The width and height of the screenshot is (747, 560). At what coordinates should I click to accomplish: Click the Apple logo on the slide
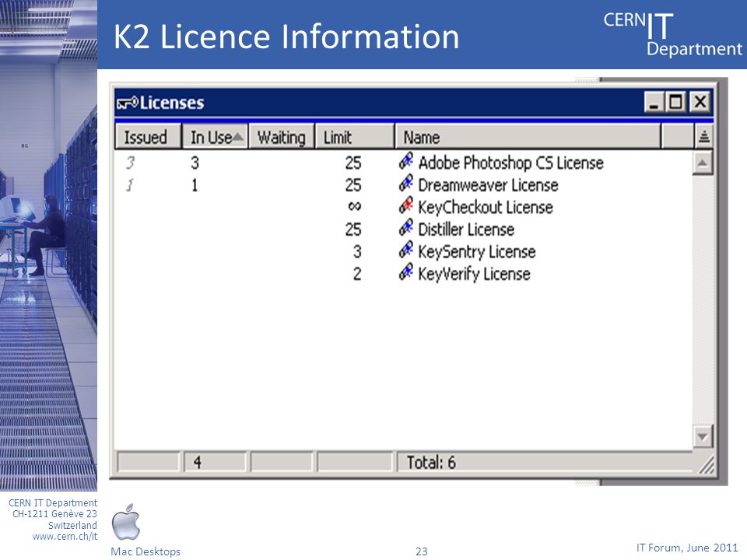point(126,522)
